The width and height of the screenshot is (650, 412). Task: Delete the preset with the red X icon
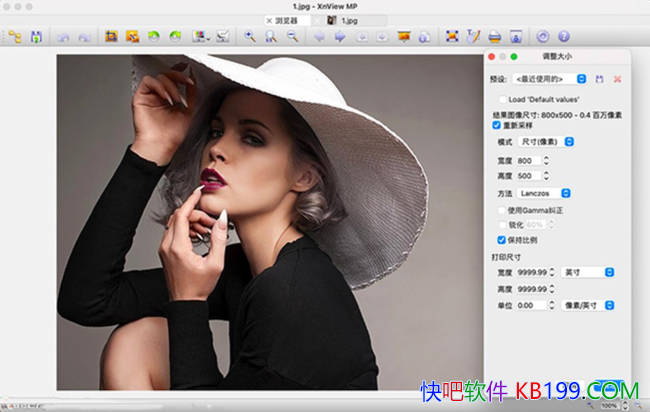[x=617, y=78]
